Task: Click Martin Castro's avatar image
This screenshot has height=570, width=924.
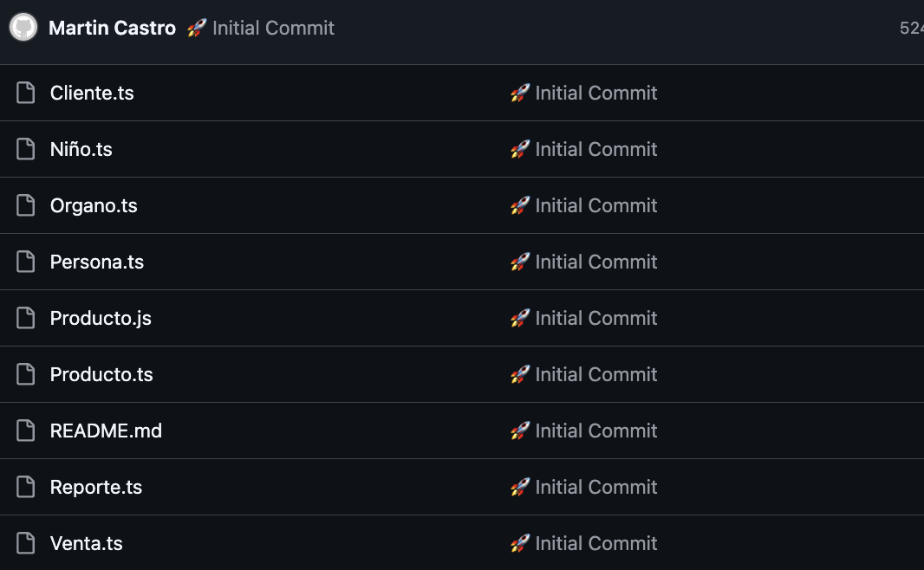Action: click(23, 28)
